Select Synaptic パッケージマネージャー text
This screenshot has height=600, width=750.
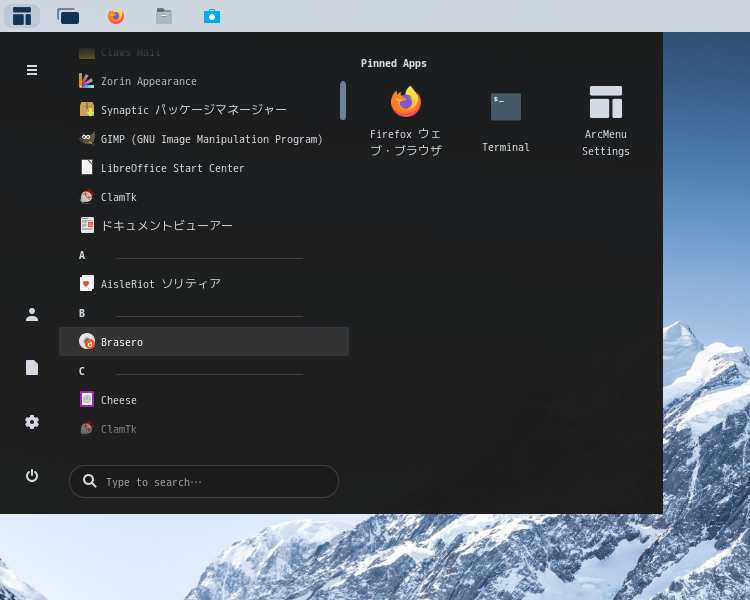[194, 110]
